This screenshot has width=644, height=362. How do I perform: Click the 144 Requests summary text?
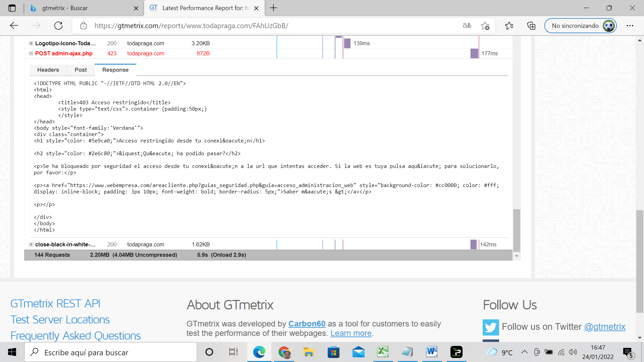click(52, 255)
